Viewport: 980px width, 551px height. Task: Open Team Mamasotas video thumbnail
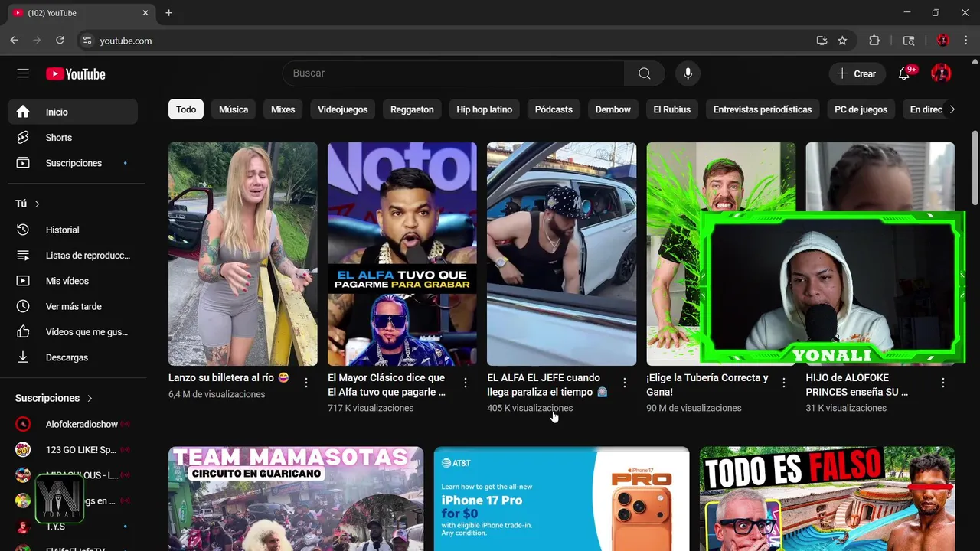(x=296, y=499)
